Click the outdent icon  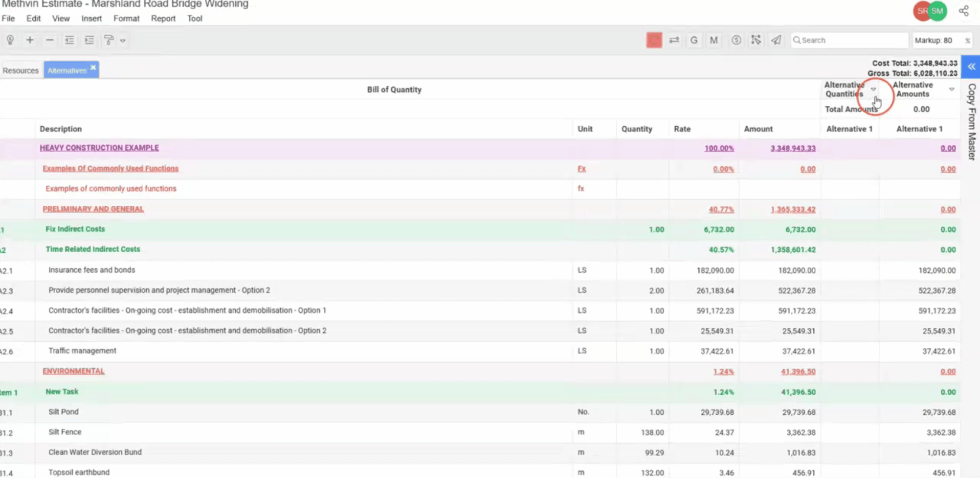point(69,40)
